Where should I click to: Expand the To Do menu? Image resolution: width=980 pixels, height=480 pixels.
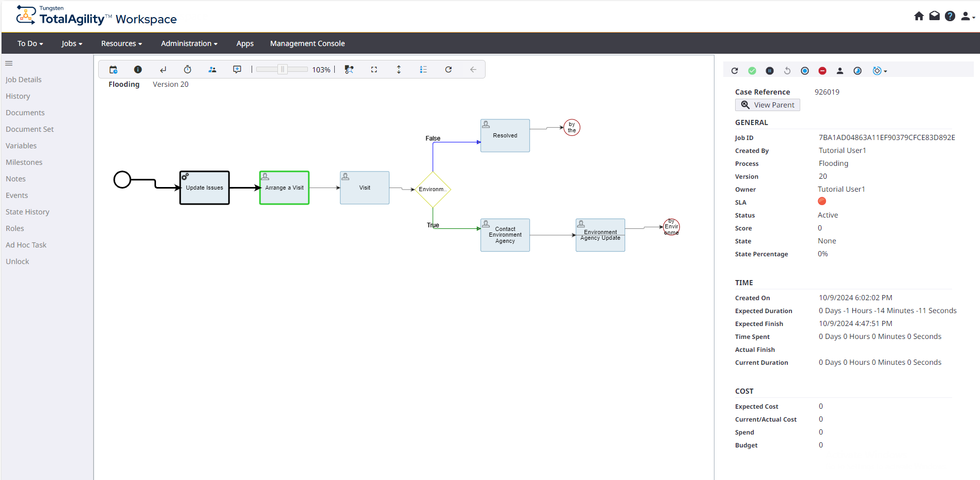pos(30,43)
